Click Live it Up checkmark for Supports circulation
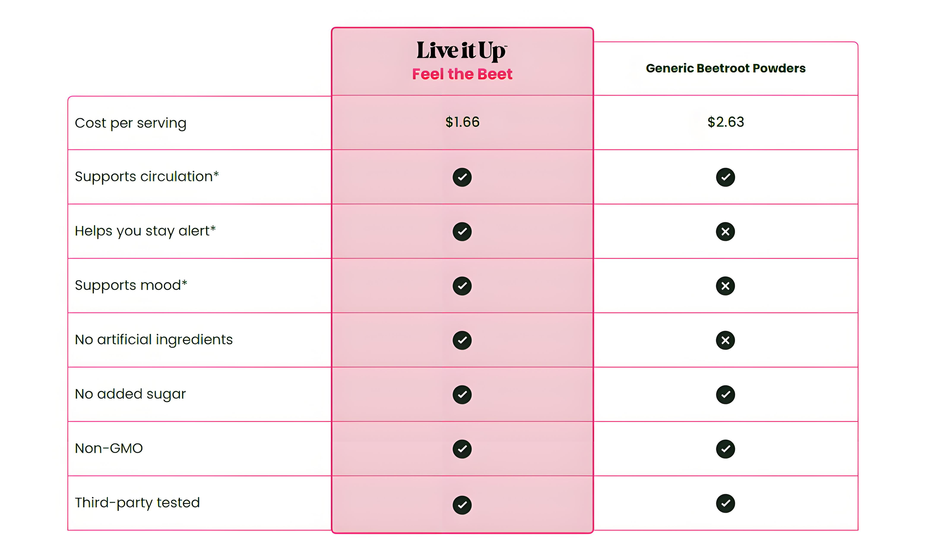Viewport: 944px width, 560px height. (462, 177)
